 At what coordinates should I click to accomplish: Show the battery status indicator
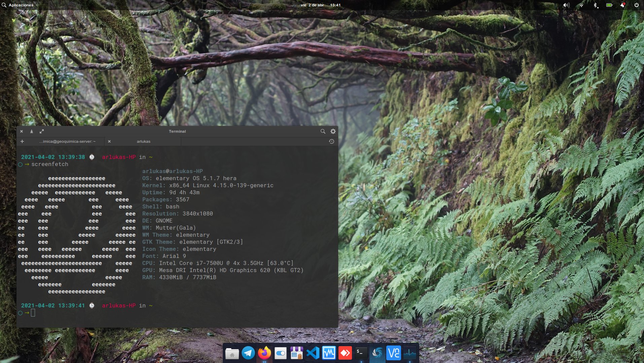tap(609, 5)
